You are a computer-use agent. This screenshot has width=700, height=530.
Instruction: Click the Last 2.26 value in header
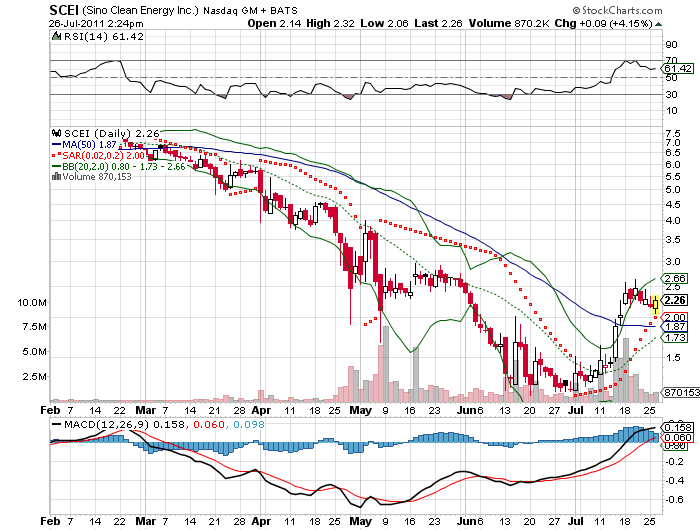(x=438, y=23)
